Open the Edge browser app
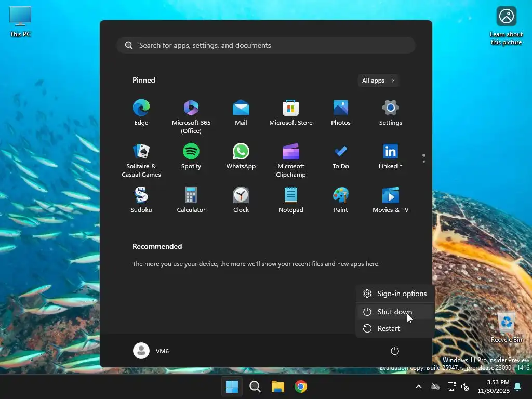This screenshot has width=532, height=399. tap(141, 113)
